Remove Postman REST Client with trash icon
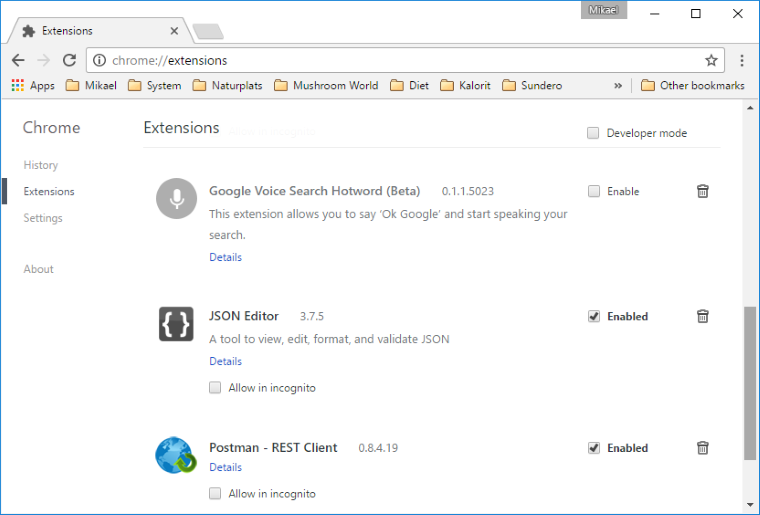This screenshot has height=515, width=760. coord(702,448)
